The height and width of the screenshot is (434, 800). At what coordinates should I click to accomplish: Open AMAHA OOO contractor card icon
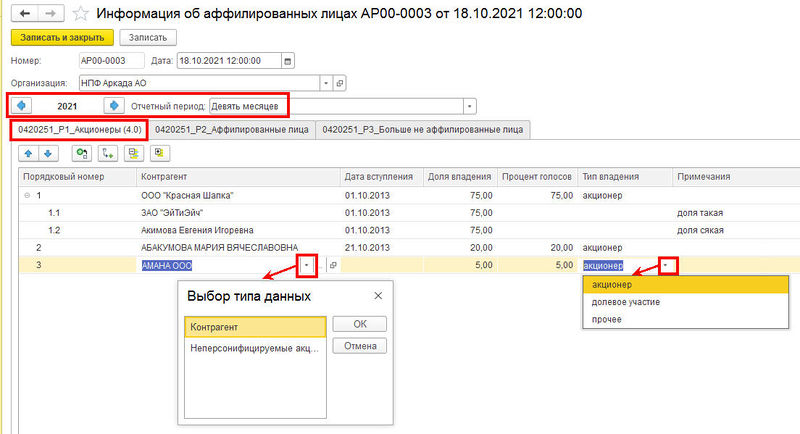click(x=333, y=266)
